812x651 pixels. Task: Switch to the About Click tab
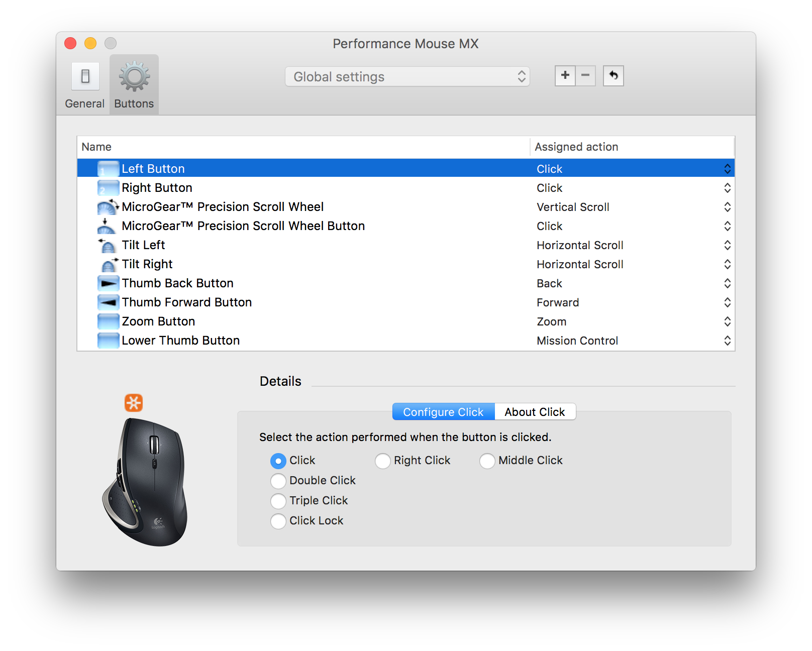click(x=535, y=412)
